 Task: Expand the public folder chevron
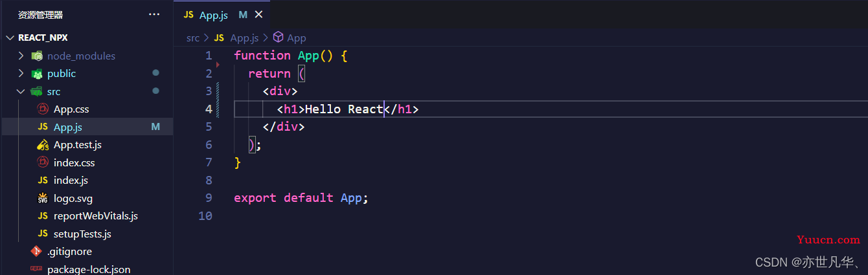point(21,73)
